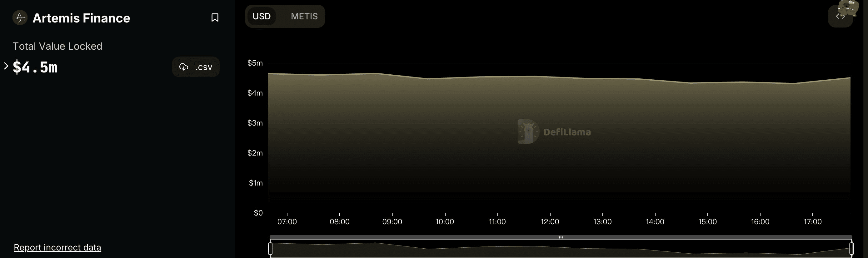Bookmark the Artemis Finance protocol
The height and width of the screenshot is (258, 868).
(215, 17)
